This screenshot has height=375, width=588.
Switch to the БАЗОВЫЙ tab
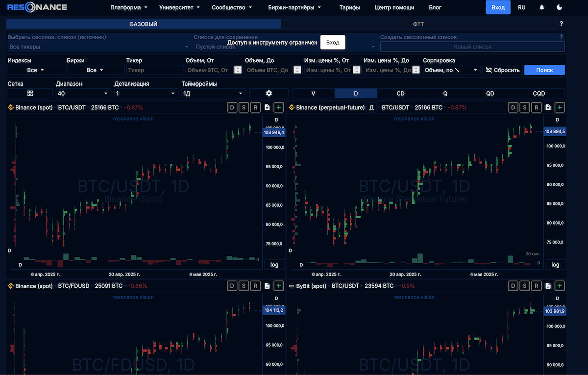[144, 24]
